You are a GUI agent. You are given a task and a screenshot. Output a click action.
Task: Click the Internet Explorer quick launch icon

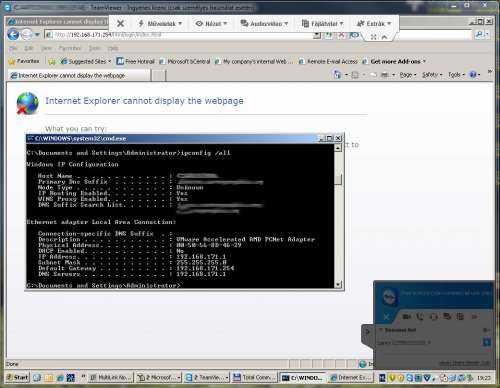point(60,378)
